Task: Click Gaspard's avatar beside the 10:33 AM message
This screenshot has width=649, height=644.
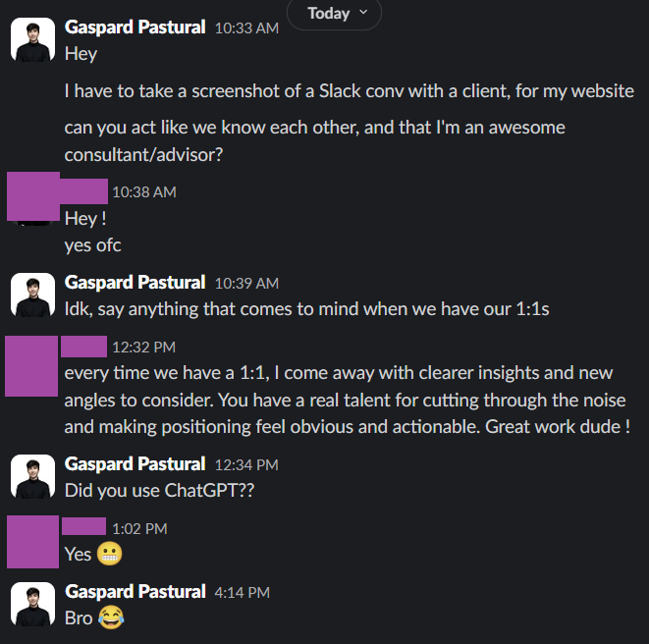Action: (x=32, y=40)
